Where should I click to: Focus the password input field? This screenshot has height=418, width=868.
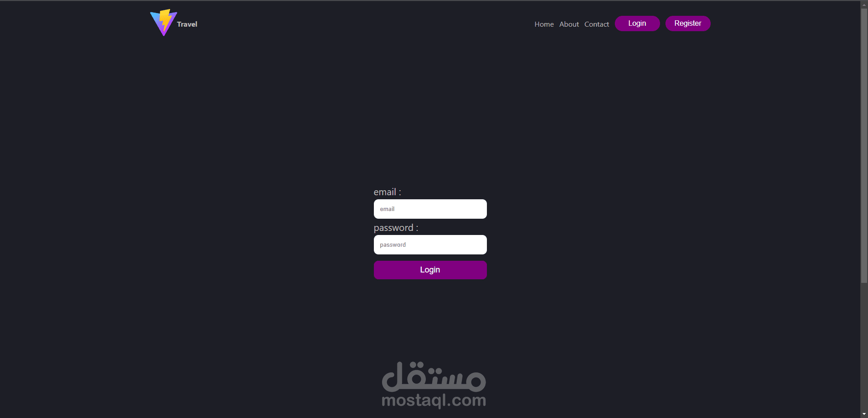pos(430,244)
